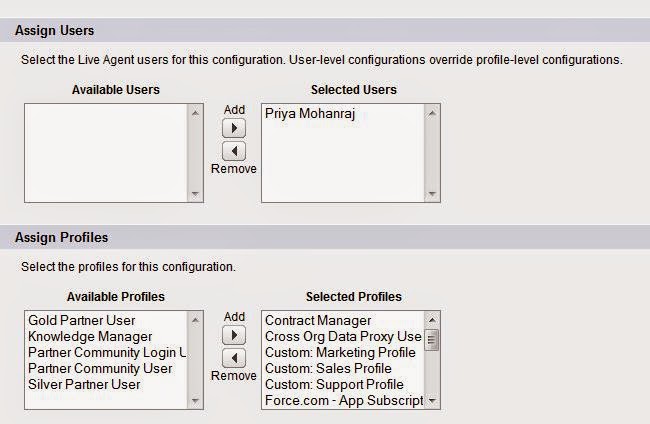Click the Add arrow button for profiles
The height and width of the screenshot is (424, 650).
tap(234, 335)
